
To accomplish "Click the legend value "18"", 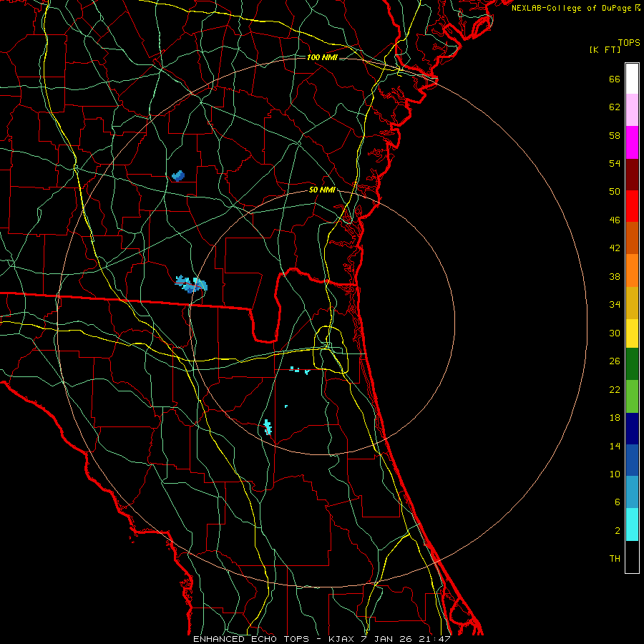I will pyautogui.click(x=615, y=418).
